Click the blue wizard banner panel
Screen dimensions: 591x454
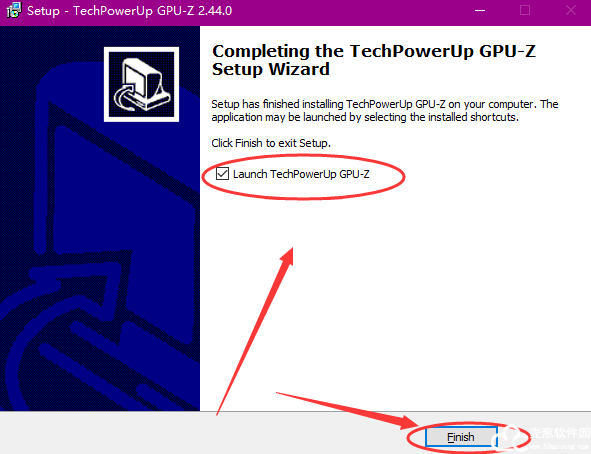tap(100, 219)
